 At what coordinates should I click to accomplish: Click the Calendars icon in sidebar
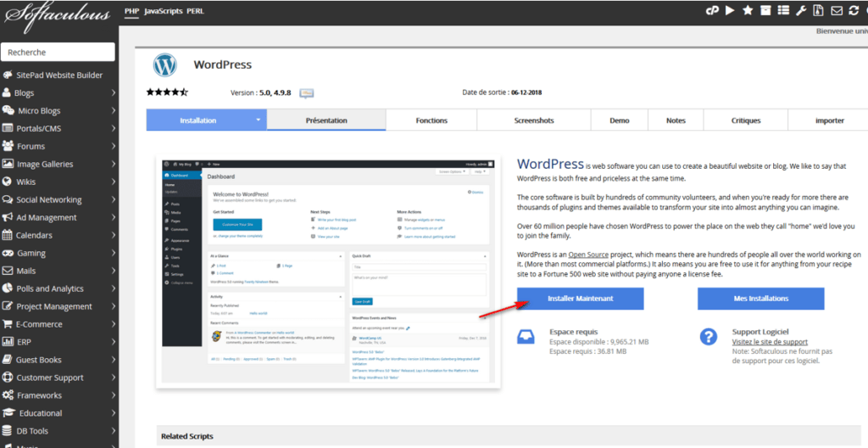click(7, 235)
